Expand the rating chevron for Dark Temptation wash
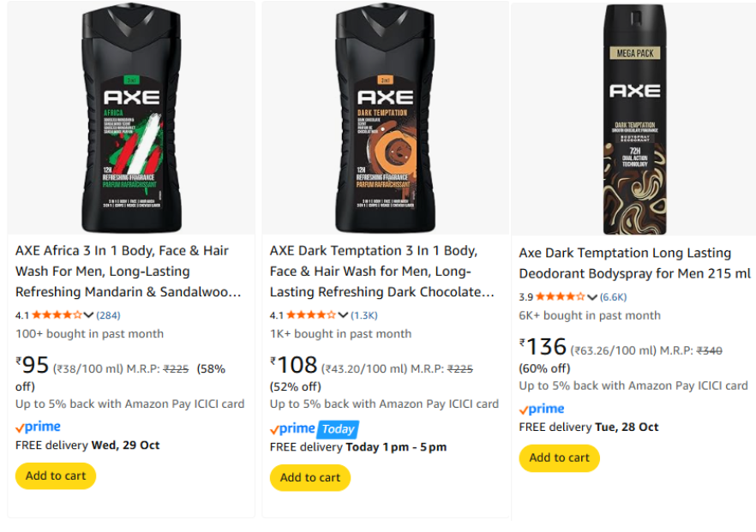756x532 pixels. [344, 314]
